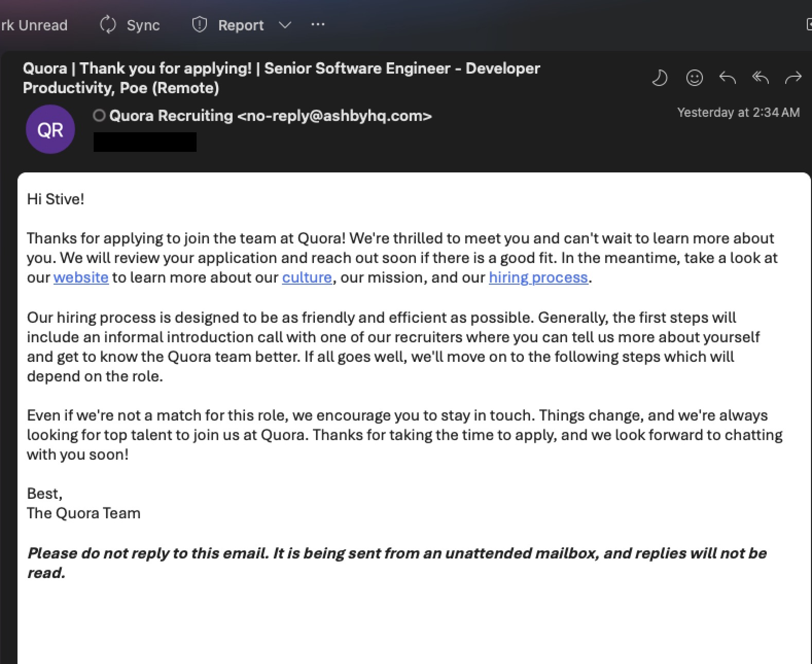Reply to the email with the single arrow
Viewport: 812px width, 664px height.
pos(727,78)
